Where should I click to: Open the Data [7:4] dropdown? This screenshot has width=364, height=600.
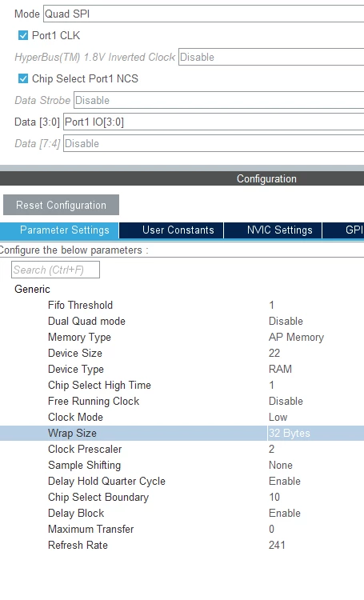214,143
